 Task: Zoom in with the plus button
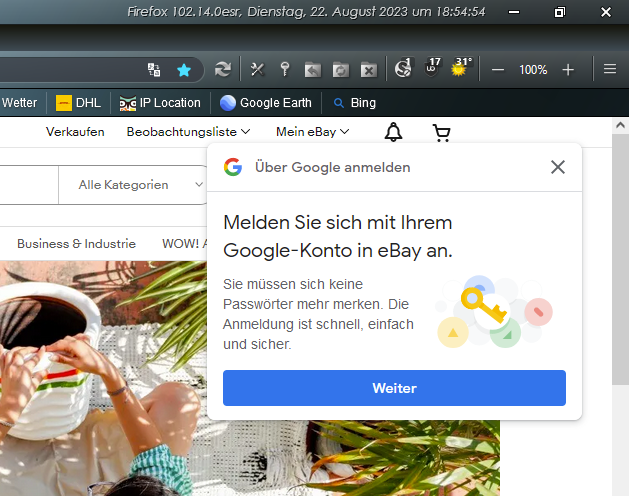coord(568,70)
